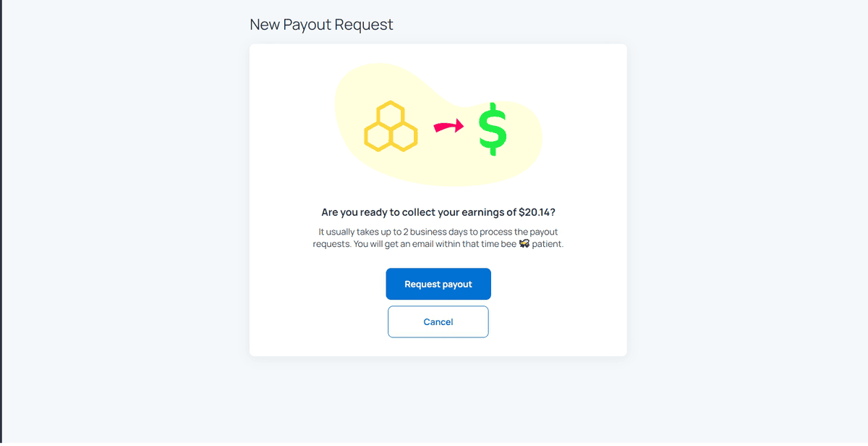Click the New Payout Request heading

point(321,25)
